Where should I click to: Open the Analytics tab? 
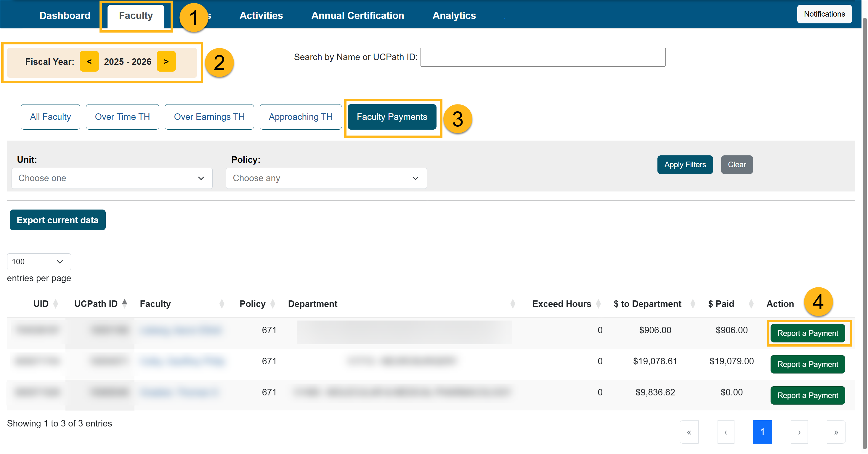click(x=454, y=15)
